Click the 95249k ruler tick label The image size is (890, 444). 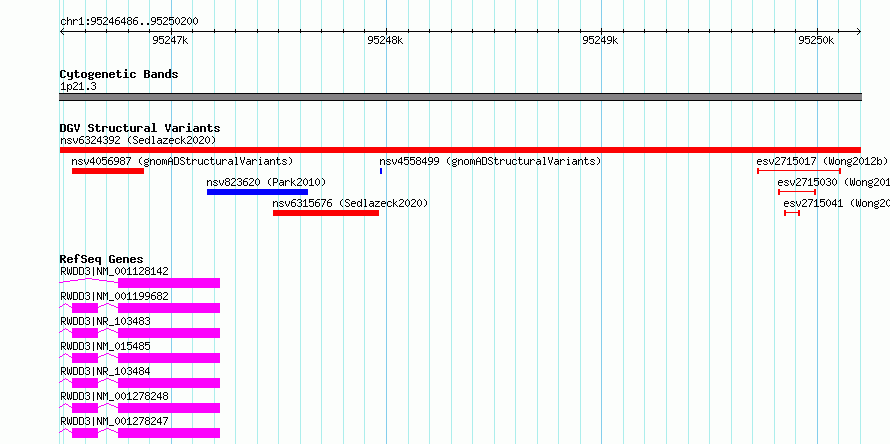pyautogui.click(x=601, y=40)
